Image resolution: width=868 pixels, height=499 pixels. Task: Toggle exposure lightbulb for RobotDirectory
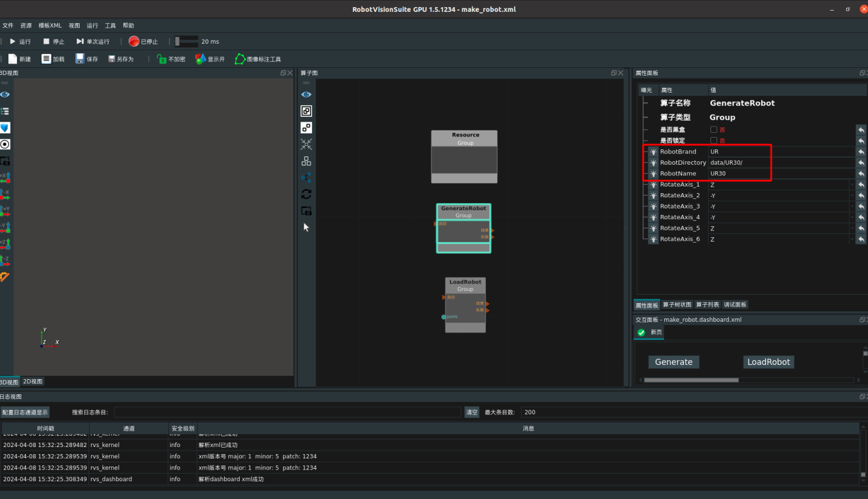653,162
